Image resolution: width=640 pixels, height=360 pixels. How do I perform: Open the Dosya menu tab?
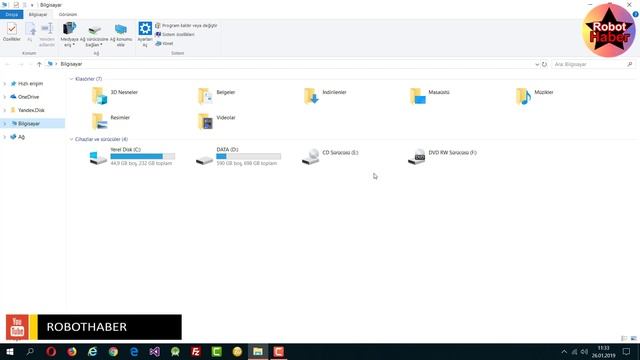[11, 14]
